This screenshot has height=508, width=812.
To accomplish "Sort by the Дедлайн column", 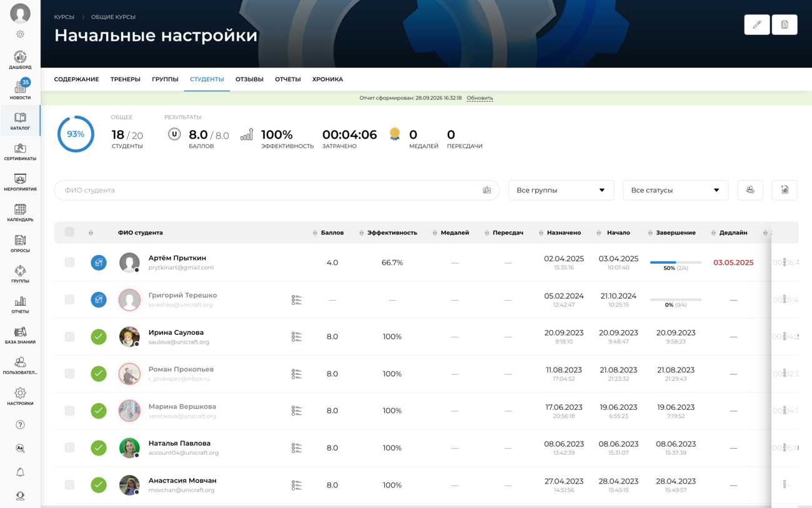I will tap(729, 232).
